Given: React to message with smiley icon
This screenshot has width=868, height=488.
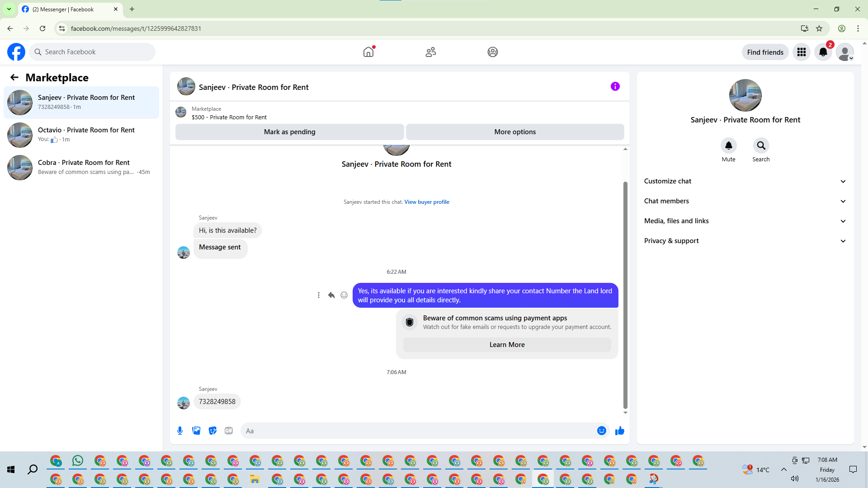Looking at the screenshot, I should 344,295.
